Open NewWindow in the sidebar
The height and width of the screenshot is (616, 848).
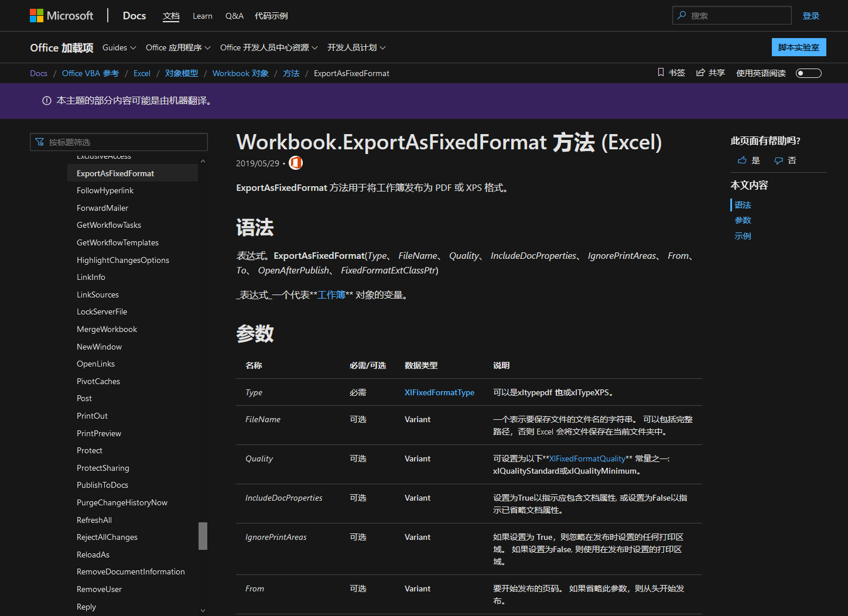[x=99, y=347]
